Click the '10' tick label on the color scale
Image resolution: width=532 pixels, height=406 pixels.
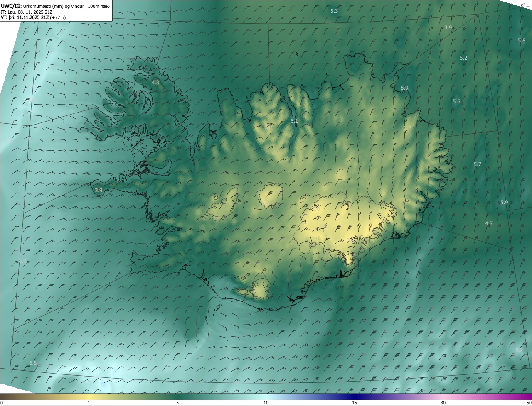[266, 403]
